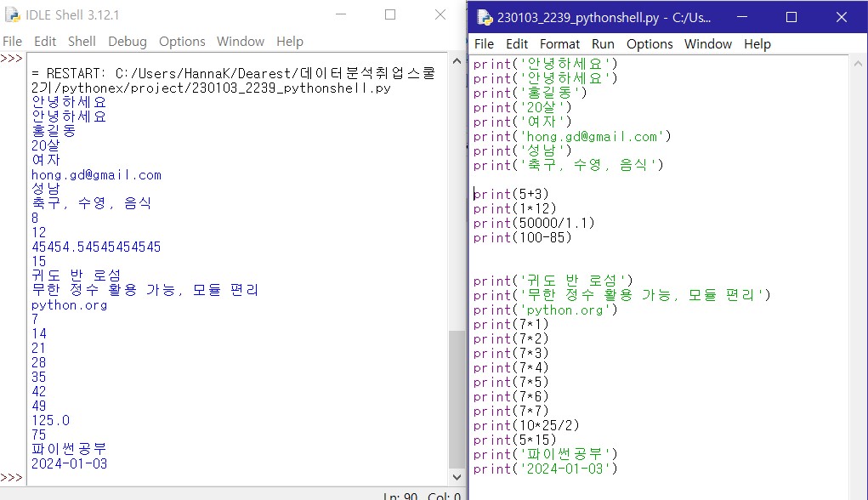Open File menu in the editor window
This screenshot has height=500, width=868.
(x=484, y=44)
